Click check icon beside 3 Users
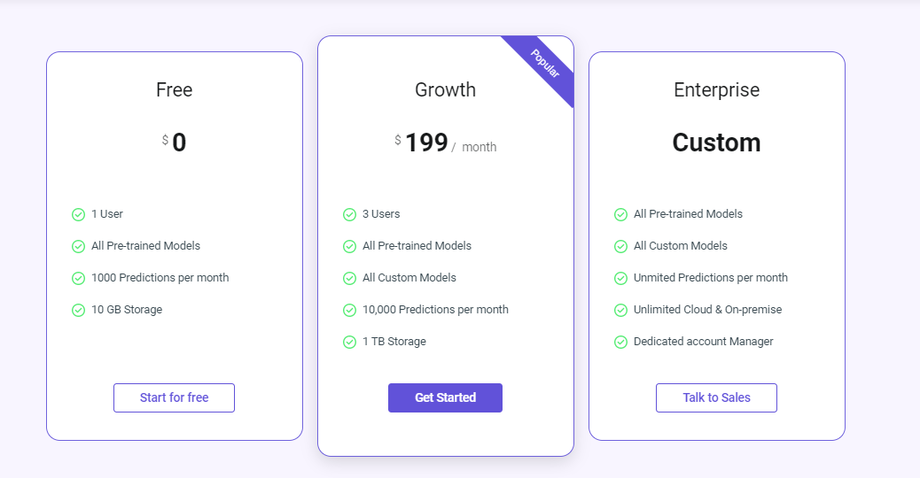 click(x=349, y=215)
